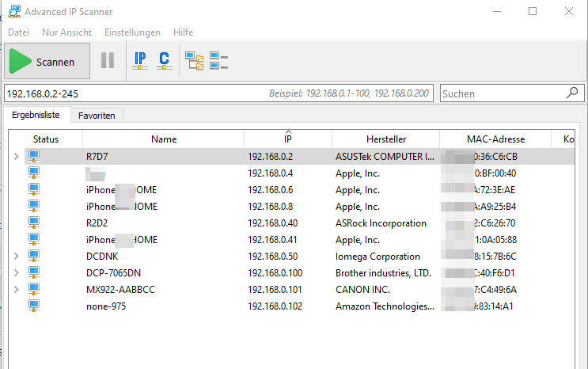Click the device icon for 192.168.0.41

(34, 239)
